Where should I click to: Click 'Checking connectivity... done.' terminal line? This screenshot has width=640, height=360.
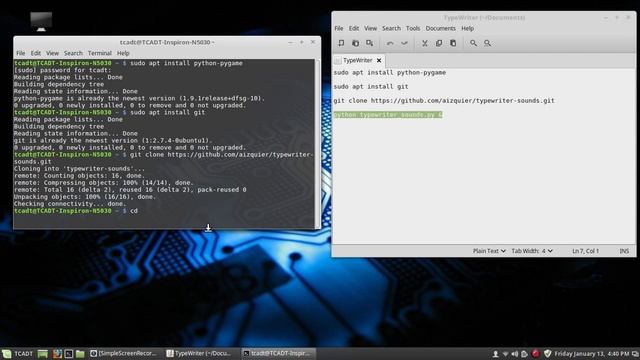coord(70,204)
